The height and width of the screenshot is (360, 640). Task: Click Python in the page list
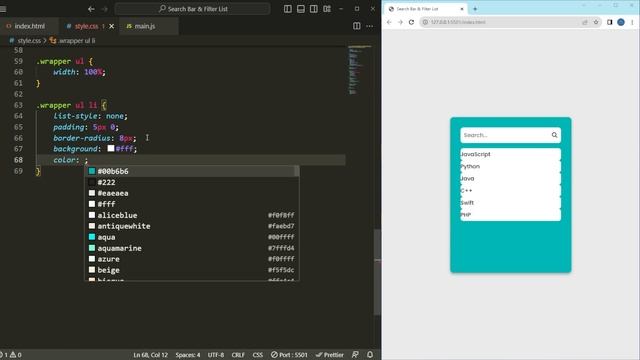coord(510,166)
